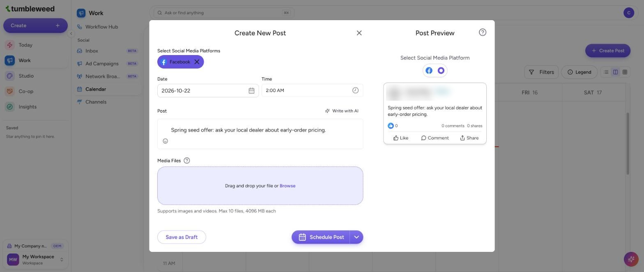Click Like in the post preview
The image size is (644, 272).
point(401,138)
